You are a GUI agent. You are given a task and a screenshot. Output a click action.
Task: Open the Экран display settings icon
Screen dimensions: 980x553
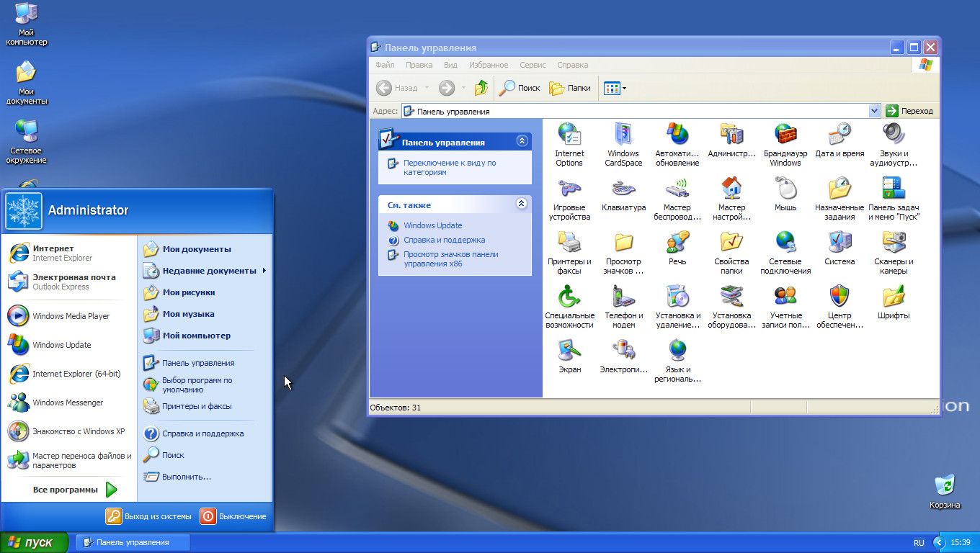tap(569, 351)
